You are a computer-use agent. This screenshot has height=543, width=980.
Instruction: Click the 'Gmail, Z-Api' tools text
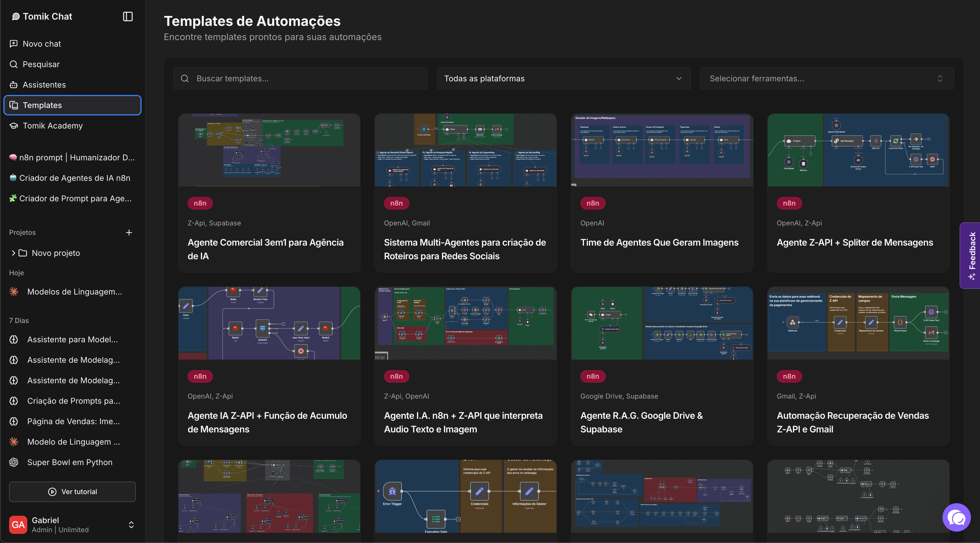pyautogui.click(x=796, y=396)
